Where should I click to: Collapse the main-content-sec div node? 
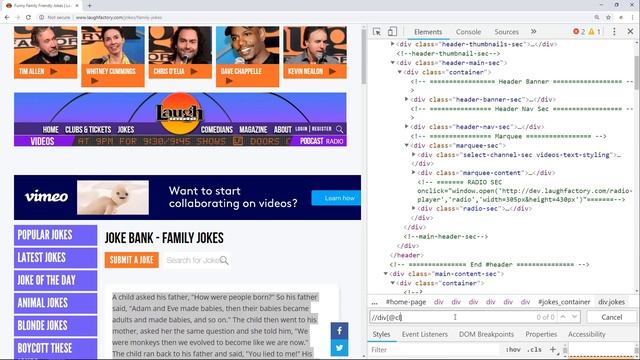click(x=386, y=273)
